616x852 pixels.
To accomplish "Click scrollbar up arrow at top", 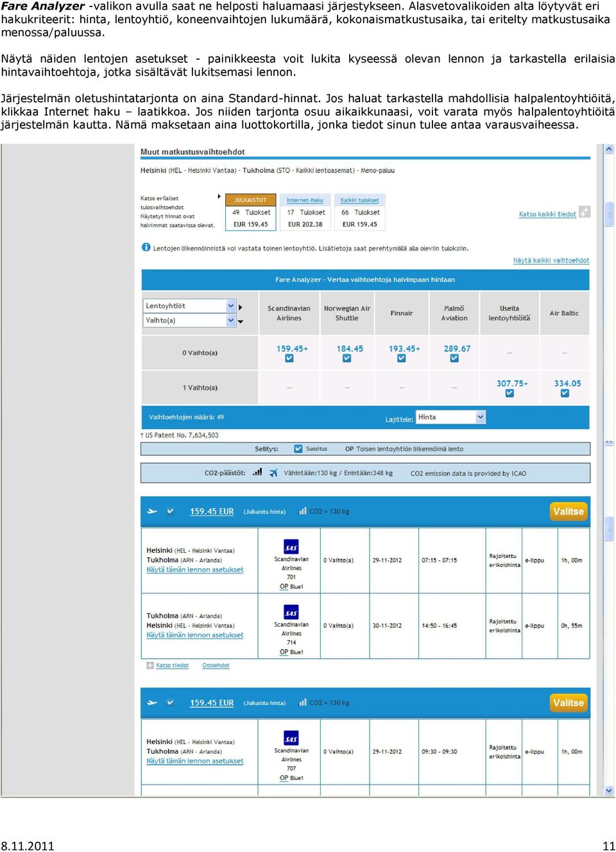I will [x=609, y=149].
